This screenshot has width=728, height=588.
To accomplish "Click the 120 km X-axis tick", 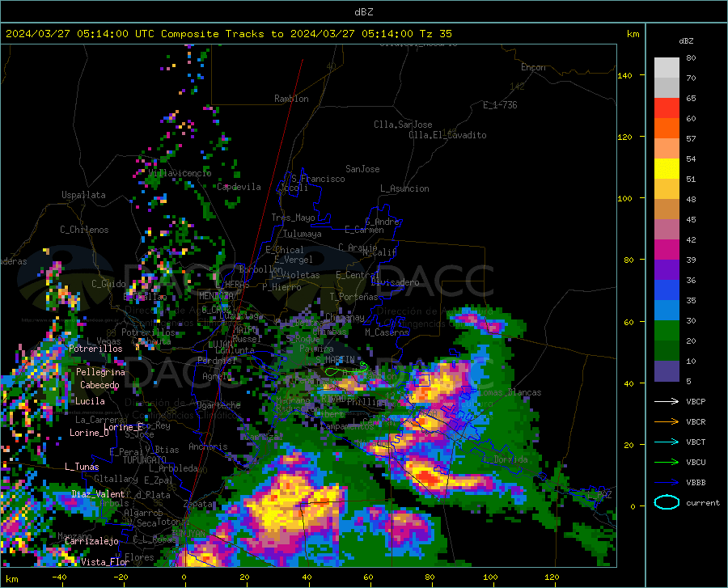I will 552,577.
